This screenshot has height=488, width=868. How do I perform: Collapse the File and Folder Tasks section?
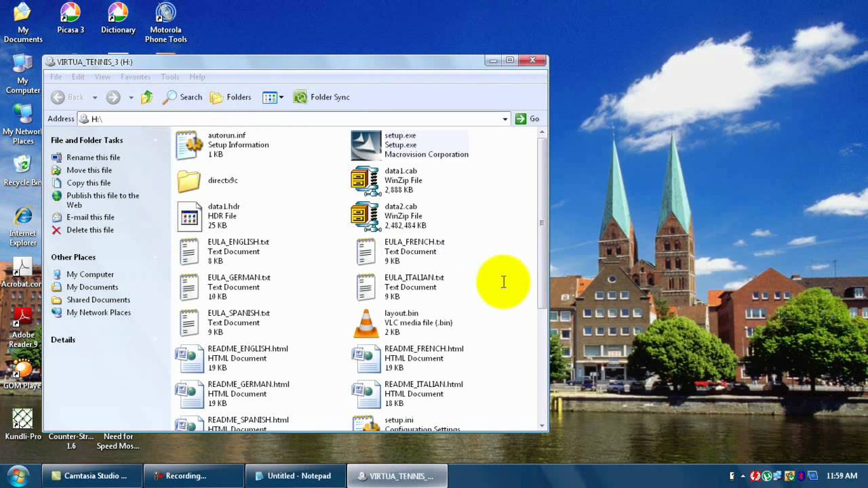coord(155,140)
